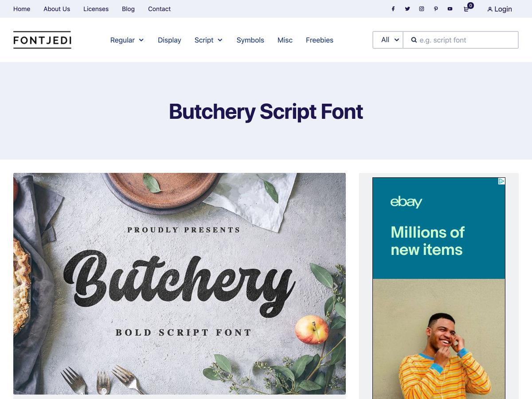Click the AdChoices icon on eBay ad
The height and width of the screenshot is (399, 532).
(x=501, y=181)
